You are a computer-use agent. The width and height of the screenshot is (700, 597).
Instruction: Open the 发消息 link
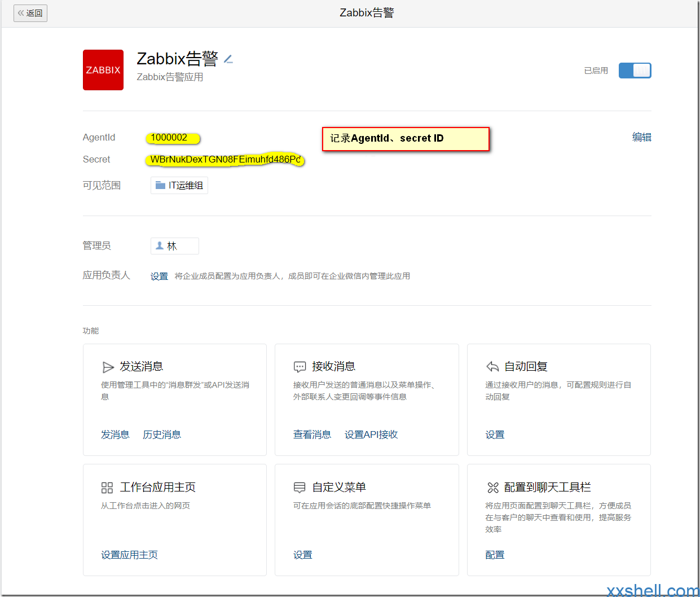tap(115, 434)
